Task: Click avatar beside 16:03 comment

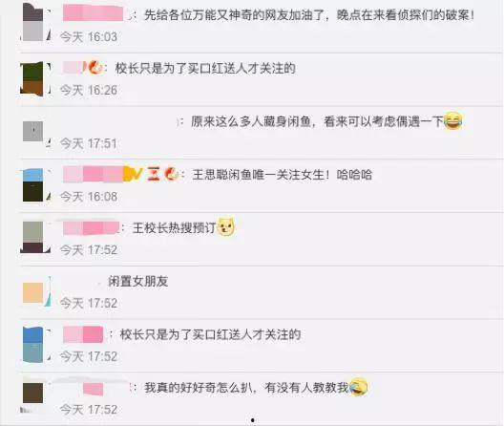Action: tap(32, 23)
